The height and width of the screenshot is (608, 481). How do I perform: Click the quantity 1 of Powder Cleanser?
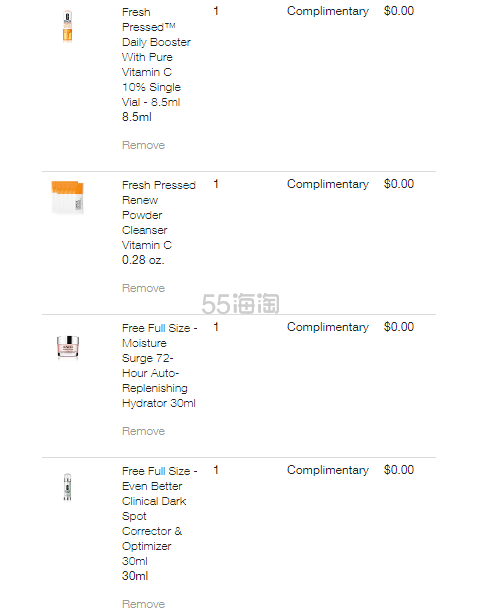pos(216,184)
